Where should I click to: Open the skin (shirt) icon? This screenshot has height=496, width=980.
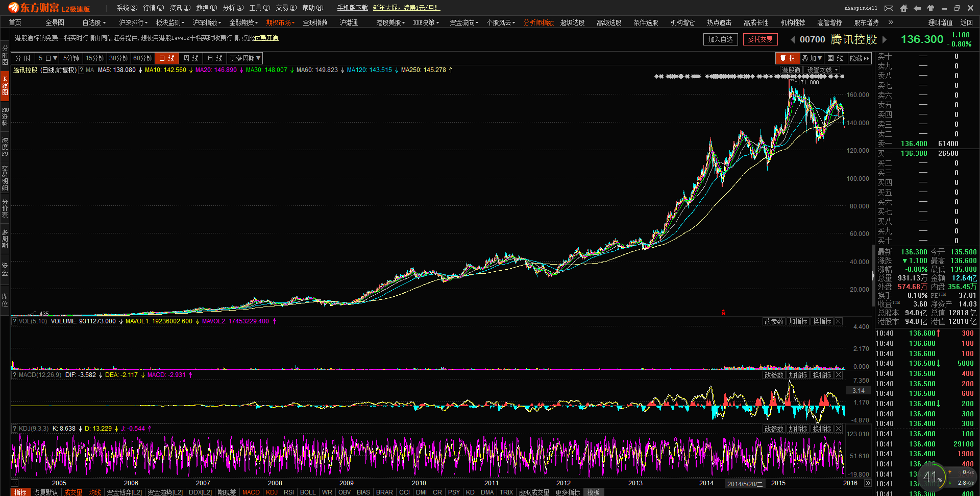[930, 8]
